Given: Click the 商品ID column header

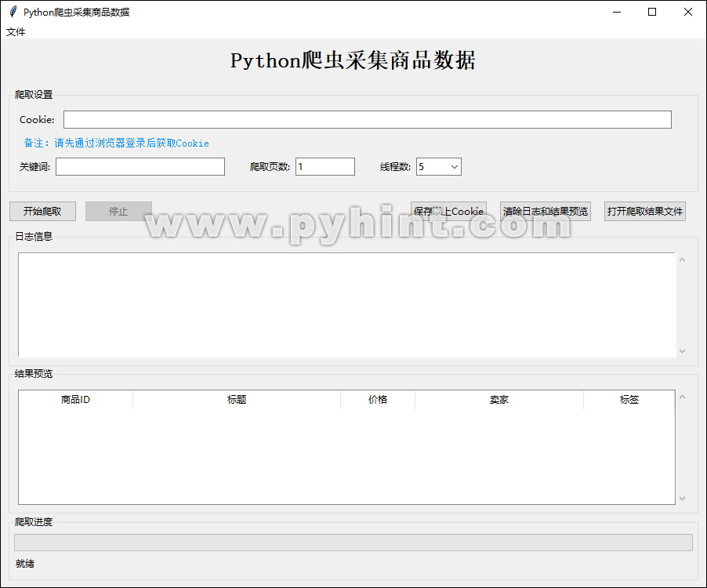Looking at the screenshot, I should tap(74, 399).
